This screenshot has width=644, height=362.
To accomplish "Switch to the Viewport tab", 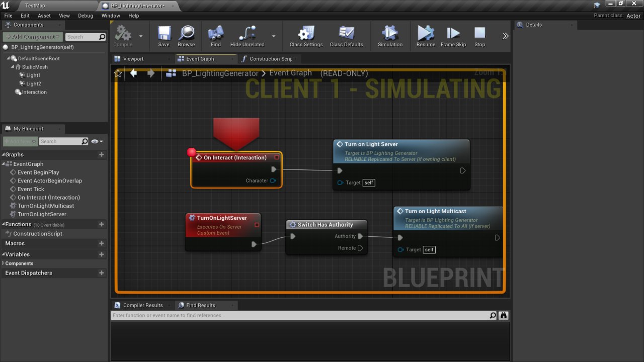I will [x=133, y=59].
